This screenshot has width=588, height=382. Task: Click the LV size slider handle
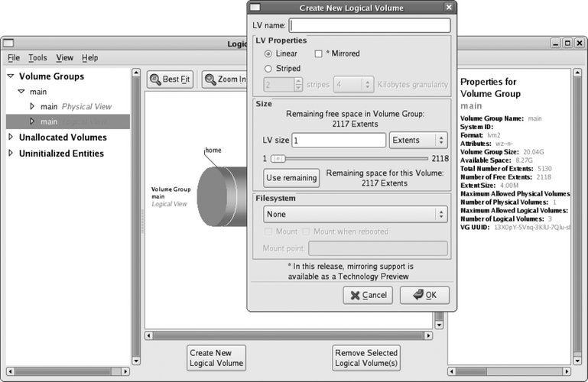278,159
